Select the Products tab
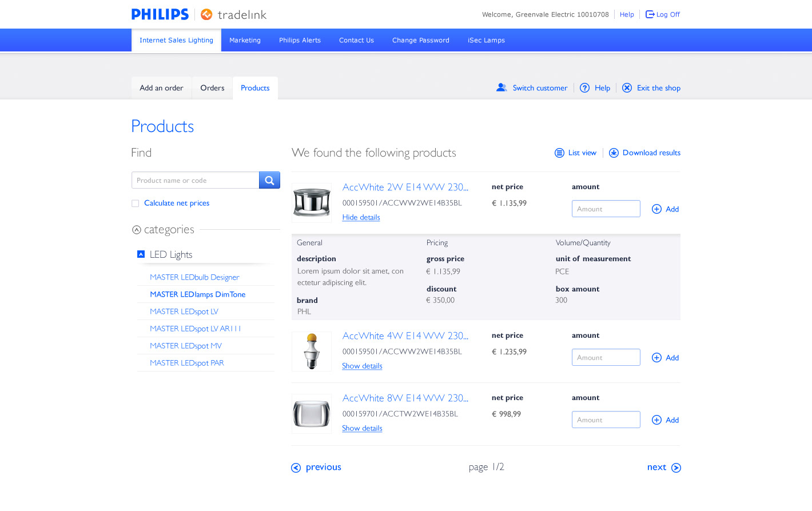 [255, 88]
